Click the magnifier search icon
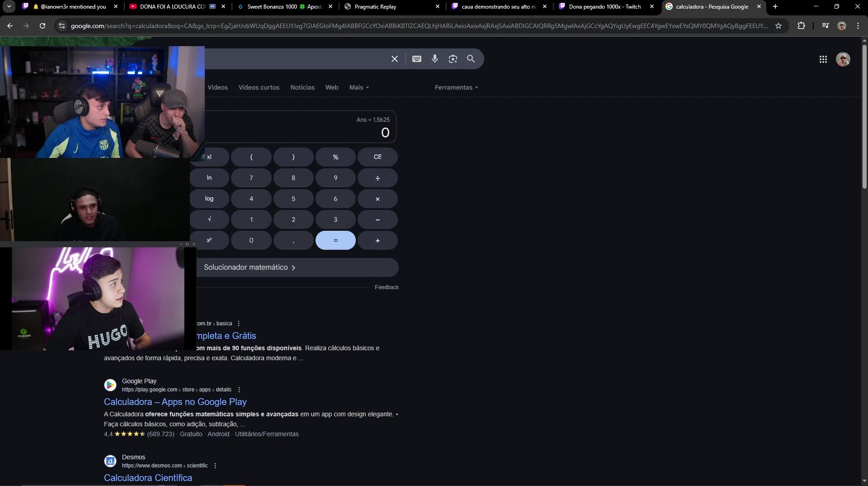The height and width of the screenshot is (486, 868). [x=471, y=59]
